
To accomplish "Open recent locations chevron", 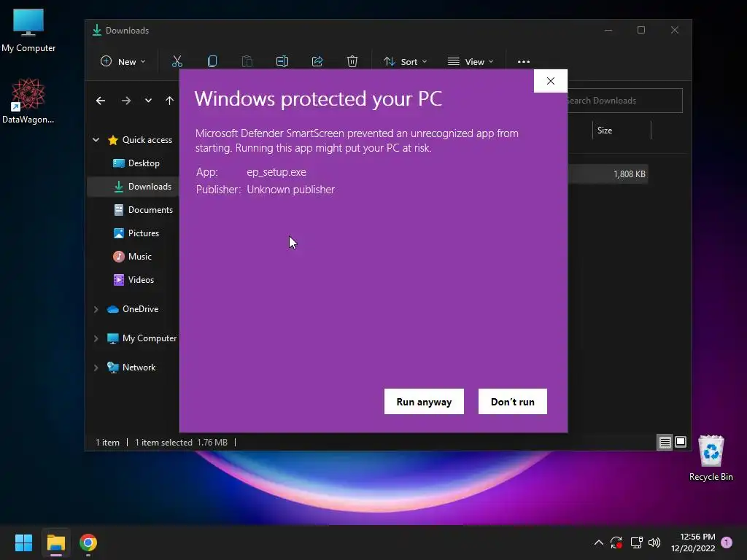I will pos(148,101).
